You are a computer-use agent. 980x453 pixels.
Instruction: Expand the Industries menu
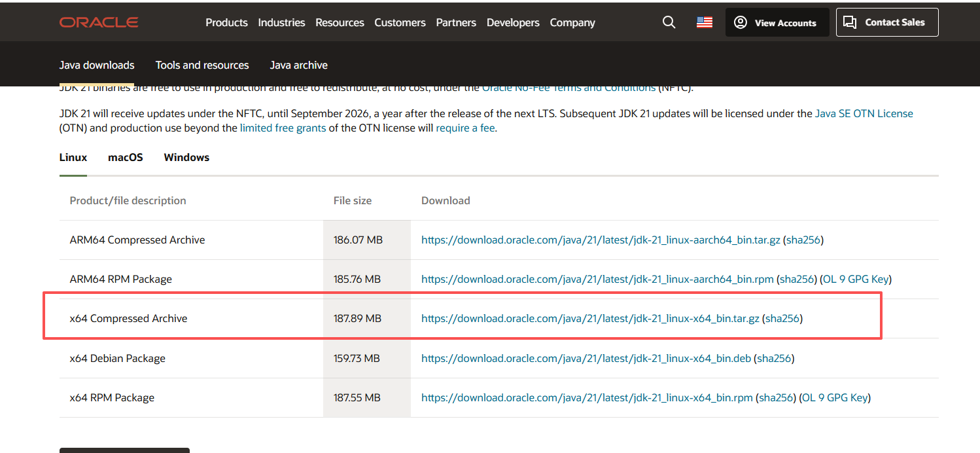tap(281, 22)
